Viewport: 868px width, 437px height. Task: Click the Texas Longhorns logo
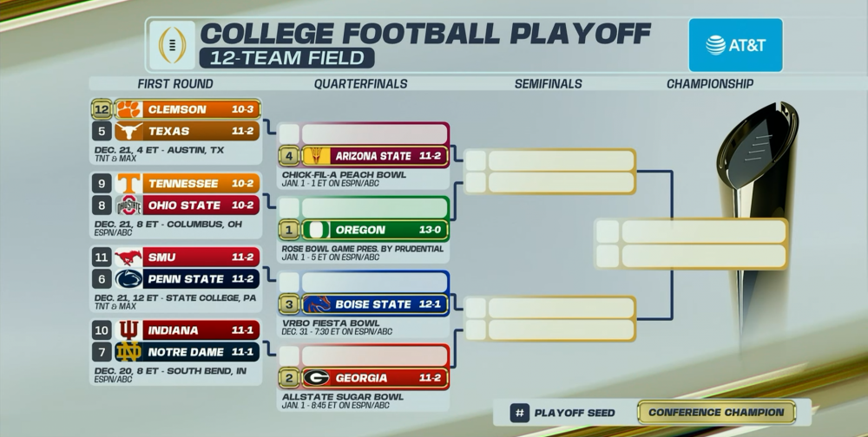click(x=128, y=132)
